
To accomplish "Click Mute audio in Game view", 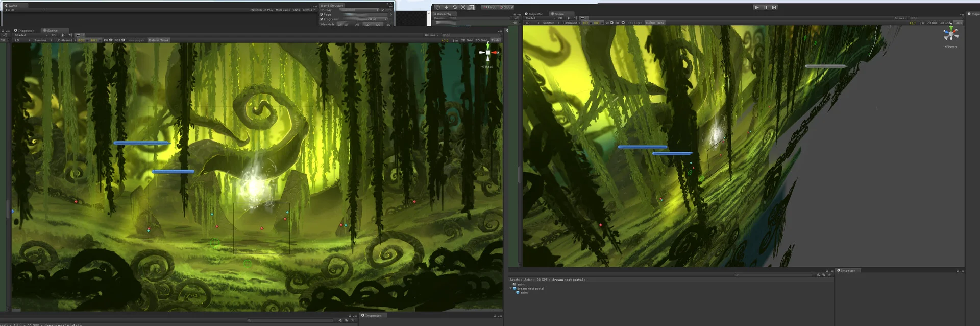I will tap(283, 10).
